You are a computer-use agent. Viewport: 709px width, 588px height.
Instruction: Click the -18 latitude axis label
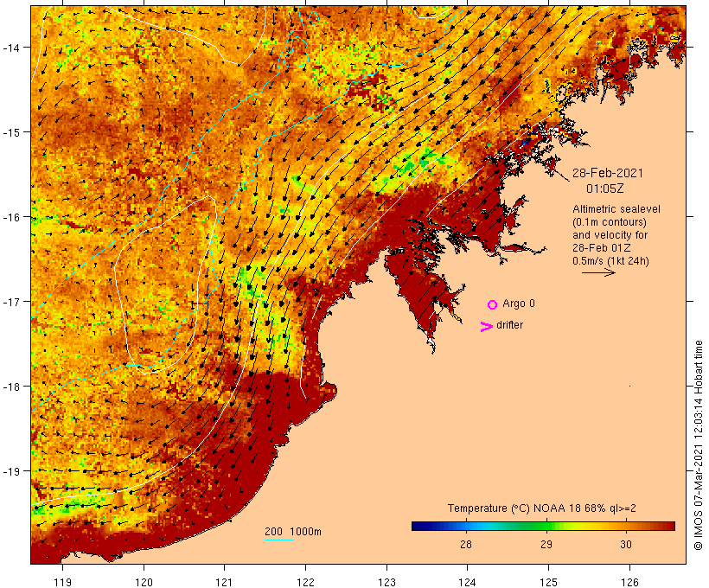click(x=11, y=387)
